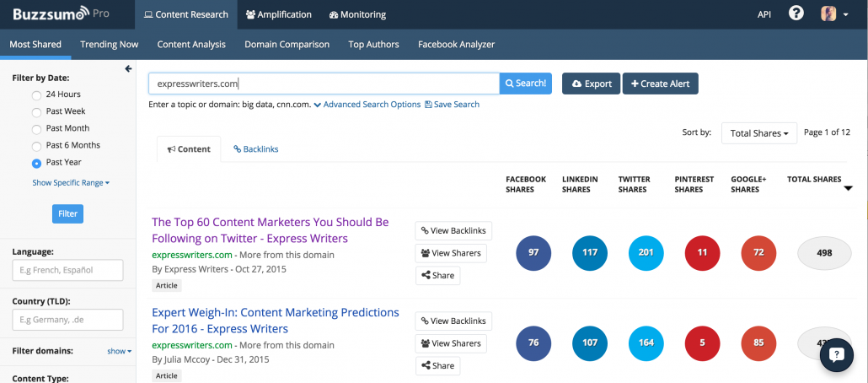Click the LinkedIn shares 117 circle
Viewport: 868px width, 383px height.
pos(590,253)
